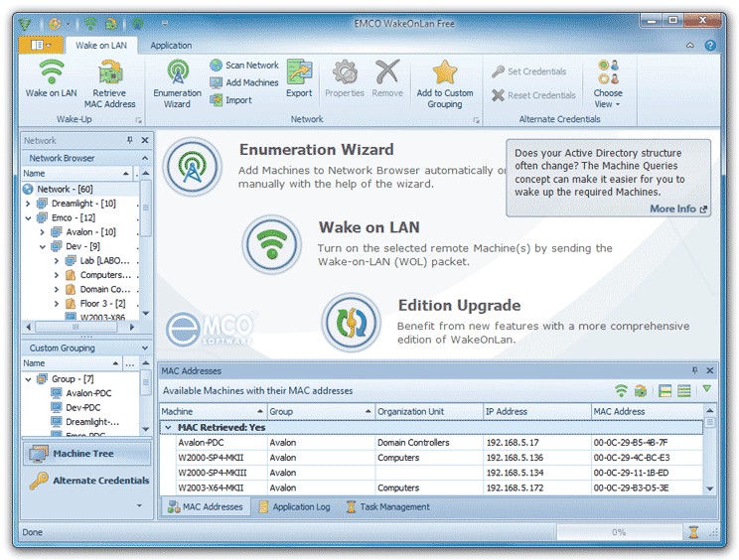Select Avalon-PDC in Custom Grouping

point(88,393)
